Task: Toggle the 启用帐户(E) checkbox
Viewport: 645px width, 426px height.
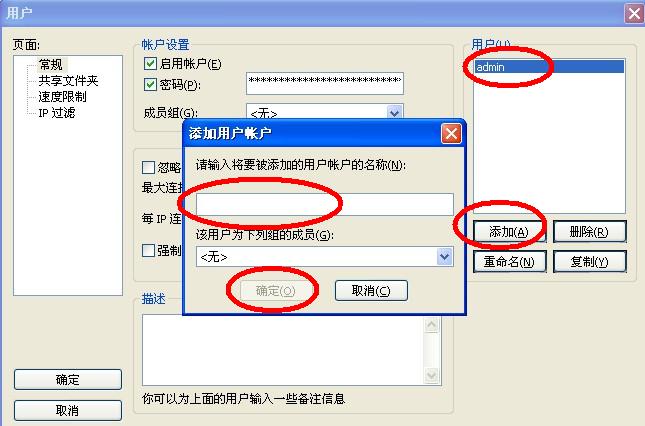Action: (150, 64)
